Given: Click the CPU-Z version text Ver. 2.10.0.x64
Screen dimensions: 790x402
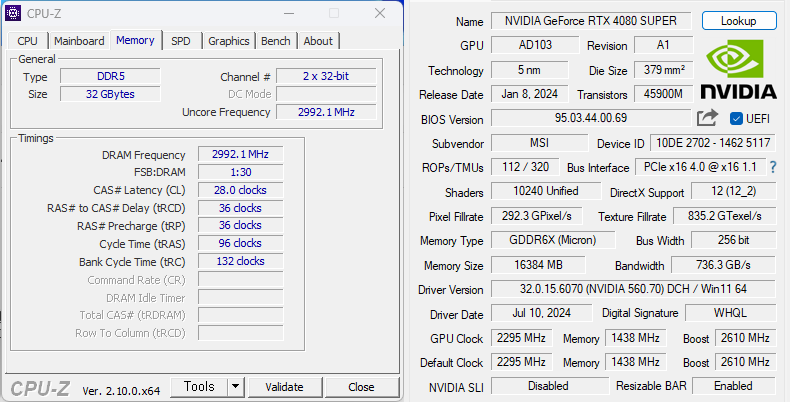Looking at the screenshot, I should click(x=121, y=390).
